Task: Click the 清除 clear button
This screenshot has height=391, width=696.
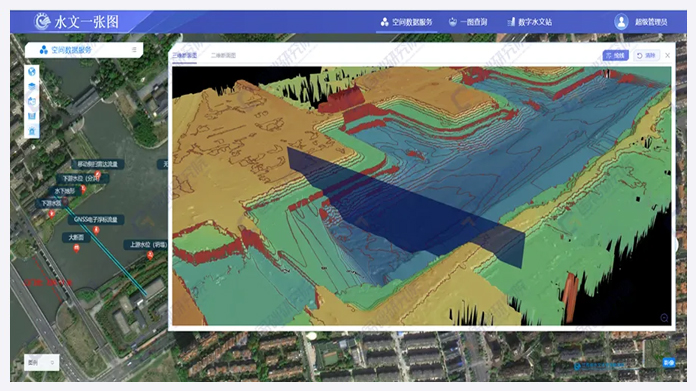Action: (646, 55)
